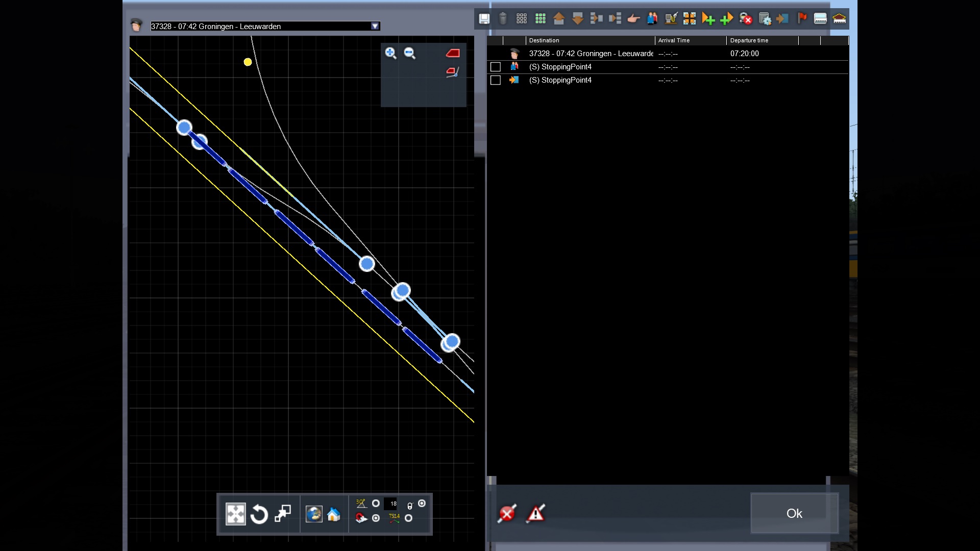Move instruction down with orange down arrow

(x=578, y=19)
